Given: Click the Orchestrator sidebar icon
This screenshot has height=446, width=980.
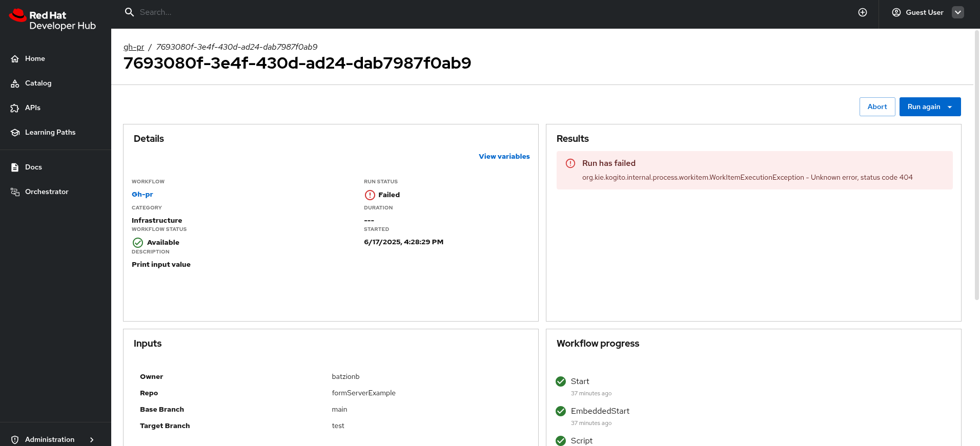Looking at the screenshot, I should click(15, 192).
